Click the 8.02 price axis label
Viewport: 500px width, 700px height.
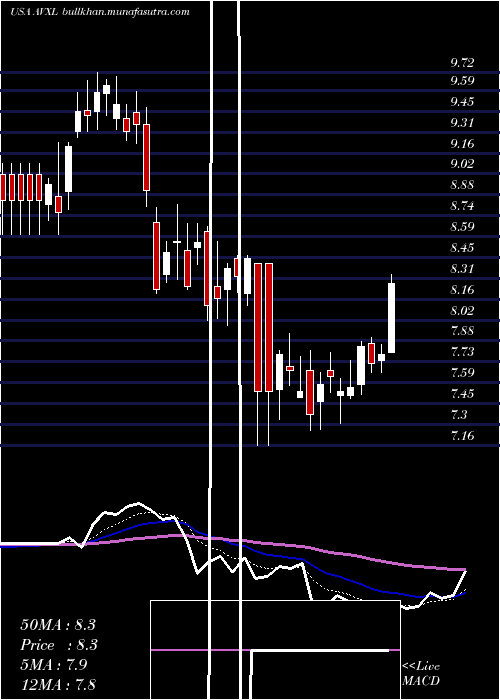point(462,310)
